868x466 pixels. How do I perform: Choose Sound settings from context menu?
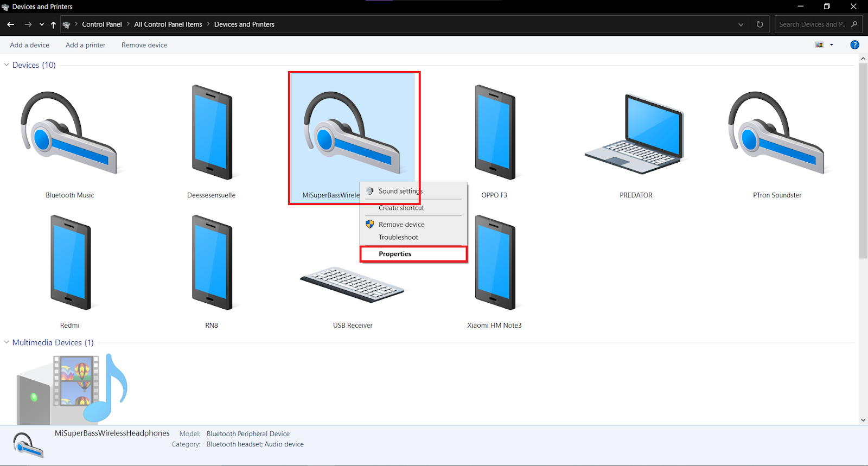pos(413,191)
